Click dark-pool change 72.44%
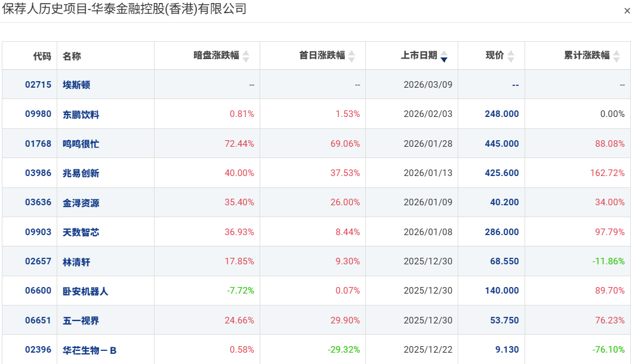The width and height of the screenshot is (632, 364). (239, 144)
